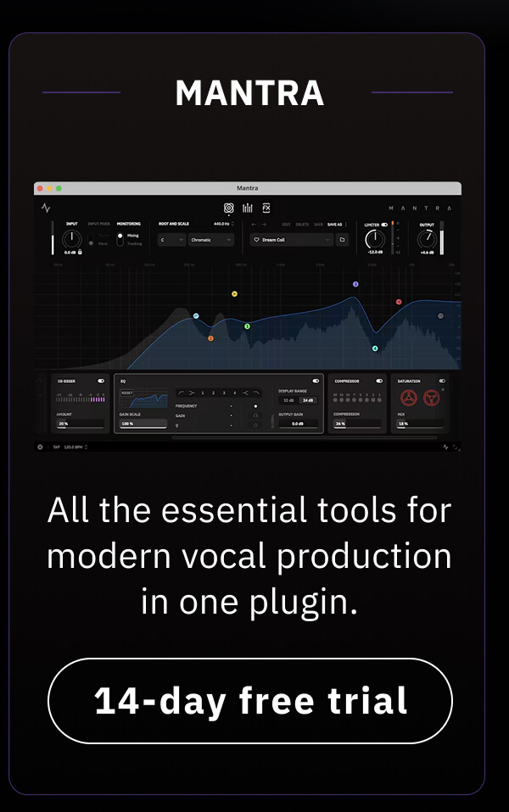The height and width of the screenshot is (812, 509).
Task: Select the high-cut filter band icon
Action: coord(256,393)
